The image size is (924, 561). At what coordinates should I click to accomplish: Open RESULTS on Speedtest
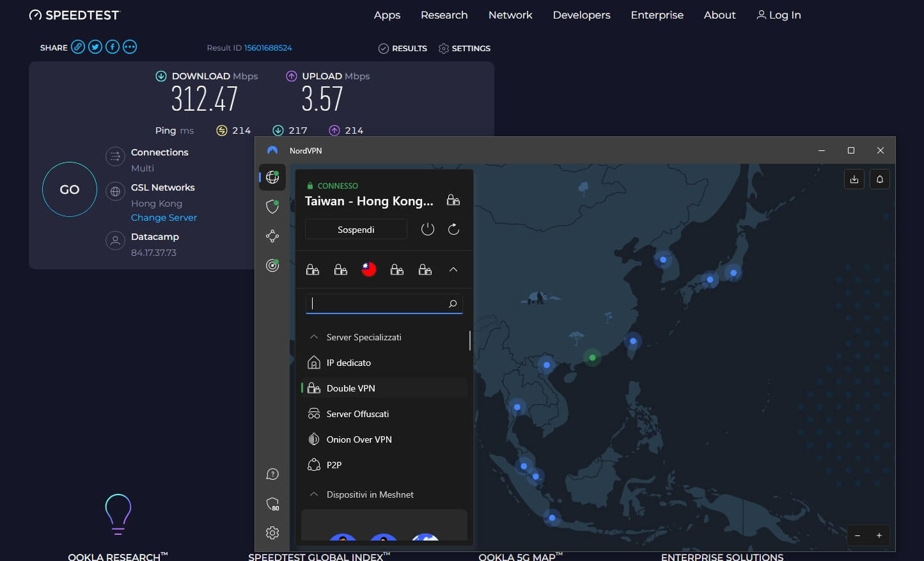(403, 48)
